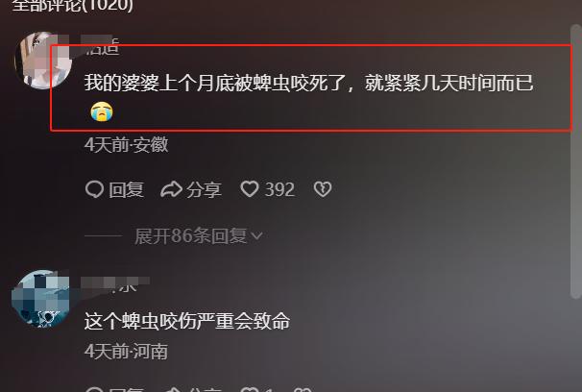Click the reply bubble icon under 安徽 comment
Image resolution: width=582 pixels, height=392 pixels.
pyautogui.click(x=94, y=189)
